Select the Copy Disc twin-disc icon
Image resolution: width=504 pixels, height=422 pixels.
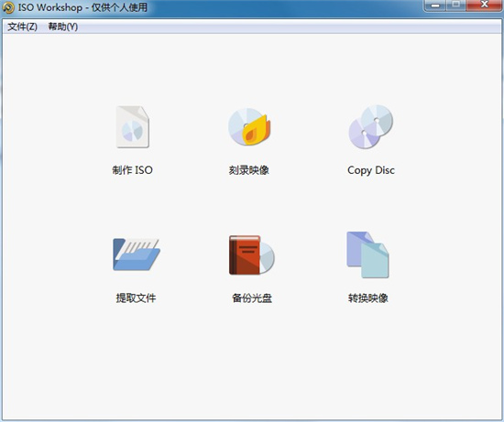tap(371, 126)
